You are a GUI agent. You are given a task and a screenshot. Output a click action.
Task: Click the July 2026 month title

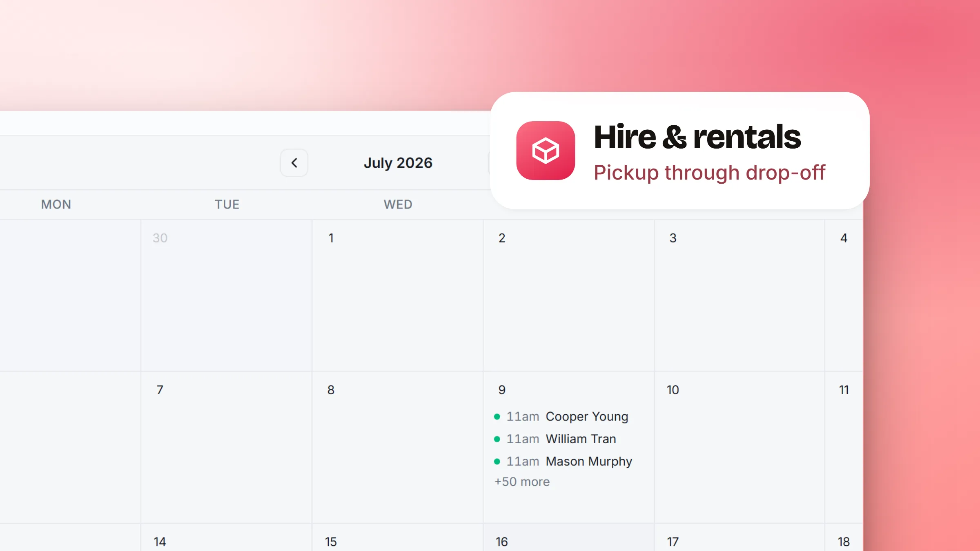click(398, 163)
